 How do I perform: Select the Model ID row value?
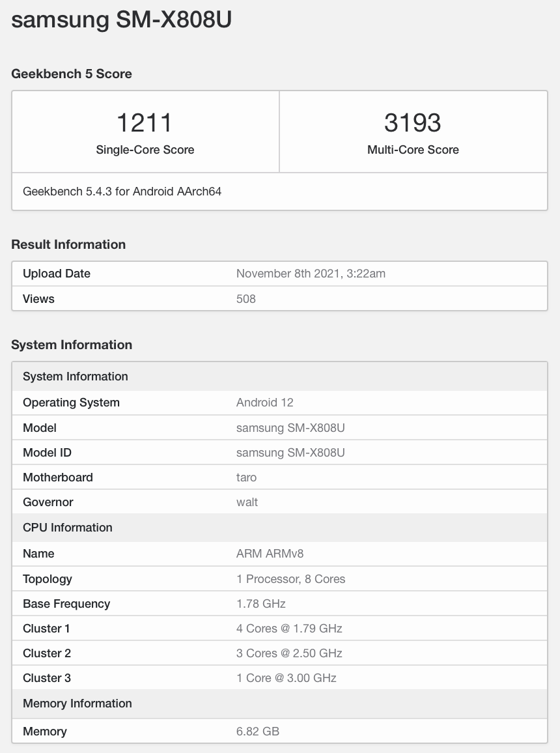tap(290, 453)
